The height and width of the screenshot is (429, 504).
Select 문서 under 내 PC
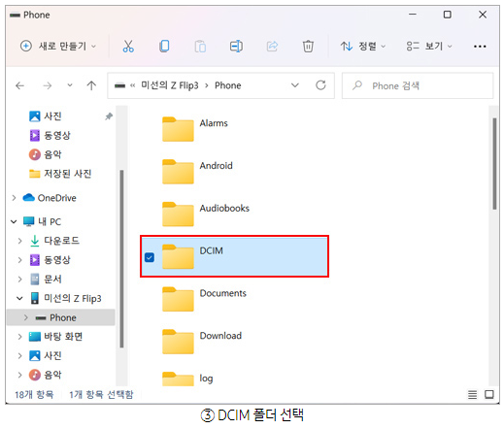coord(46,279)
